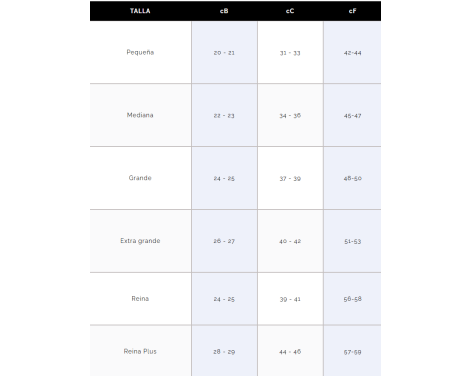Select the 34 - 36 cell for Mediana

(x=290, y=115)
